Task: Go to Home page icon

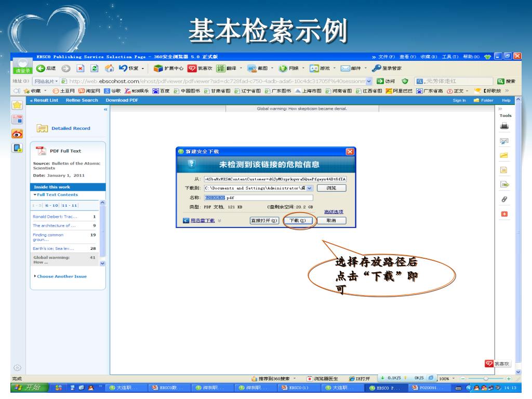Action: pos(109,68)
